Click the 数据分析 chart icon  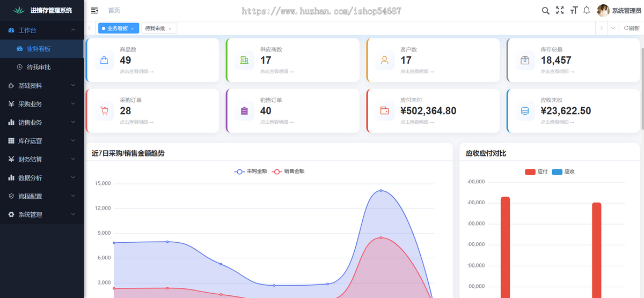coord(11,177)
